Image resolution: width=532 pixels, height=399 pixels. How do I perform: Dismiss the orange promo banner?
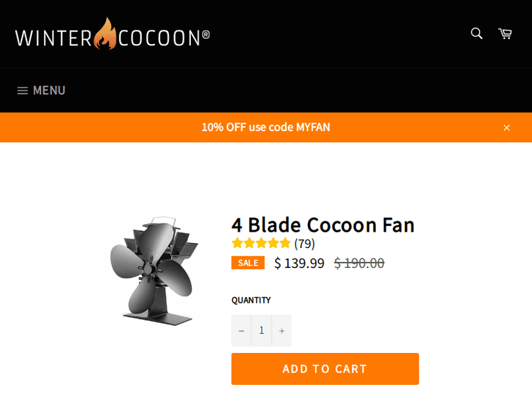(x=506, y=128)
